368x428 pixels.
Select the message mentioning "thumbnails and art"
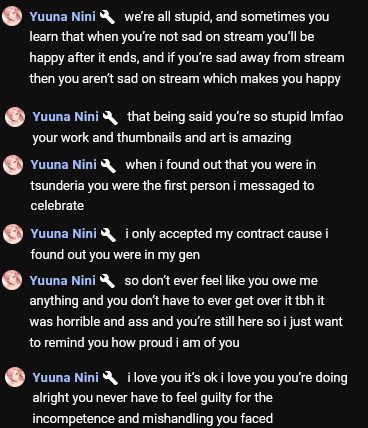188,127
